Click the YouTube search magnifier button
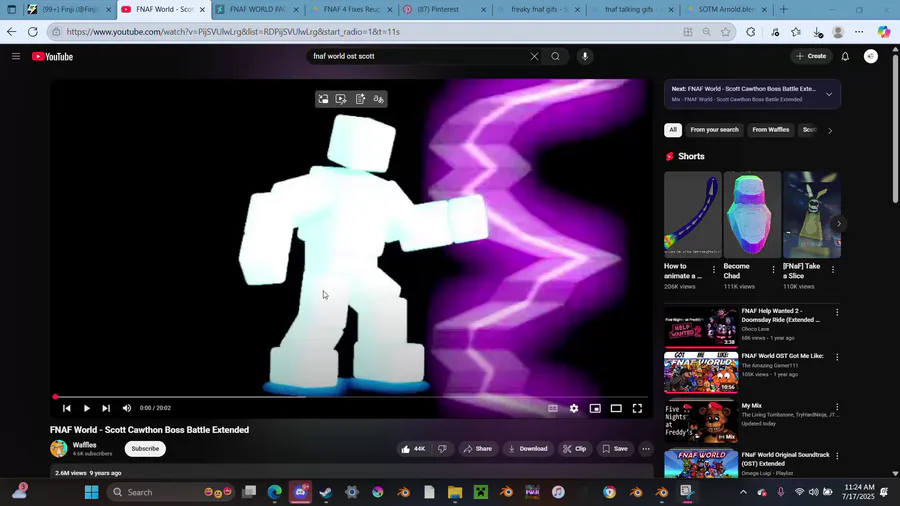The height and width of the screenshot is (506, 900). (x=556, y=56)
